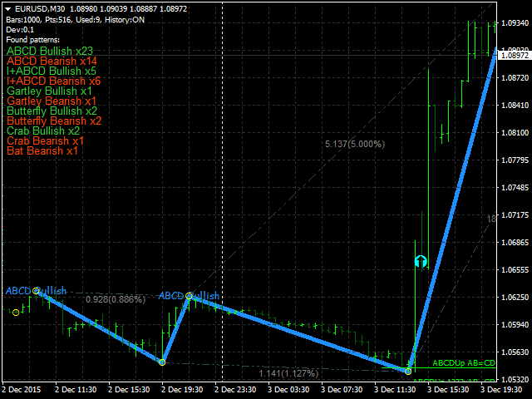This screenshot has height=399, width=532.
Task: Select the 'ABCD Bullish x23' pattern entry
Action: coord(50,51)
